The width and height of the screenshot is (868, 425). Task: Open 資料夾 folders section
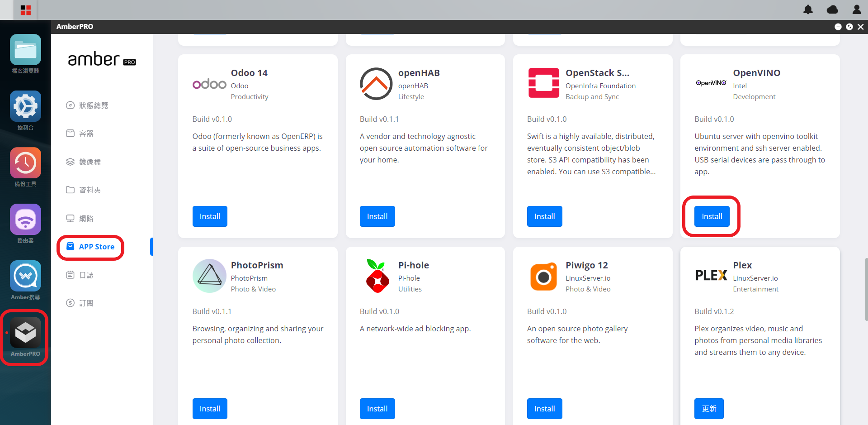click(84, 190)
